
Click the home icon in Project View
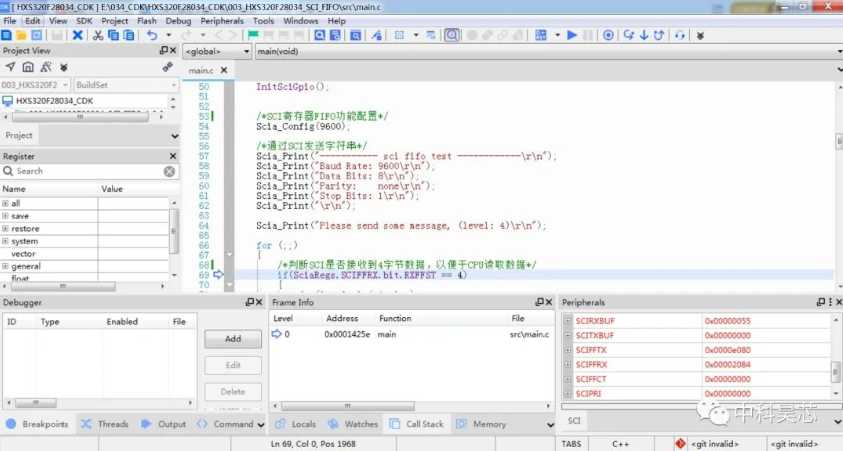pyautogui.click(x=28, y=67)
